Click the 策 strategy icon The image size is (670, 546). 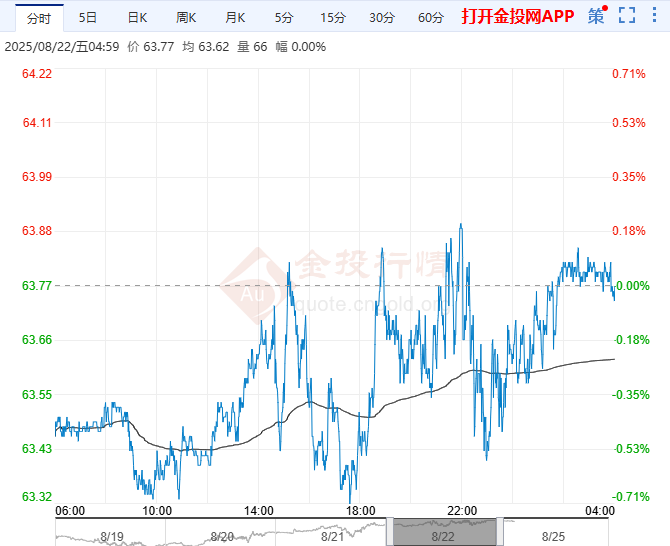coord(597,16)
